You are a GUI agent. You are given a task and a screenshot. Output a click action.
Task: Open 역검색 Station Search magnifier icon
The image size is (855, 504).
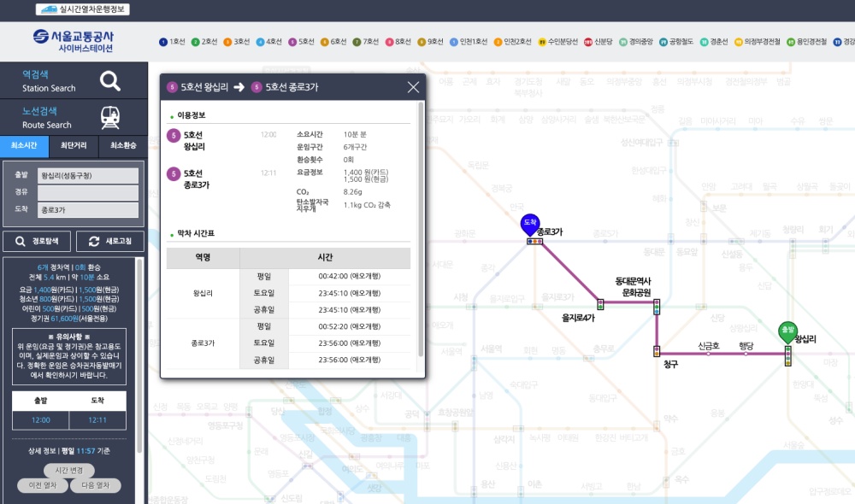pos(110,80)
